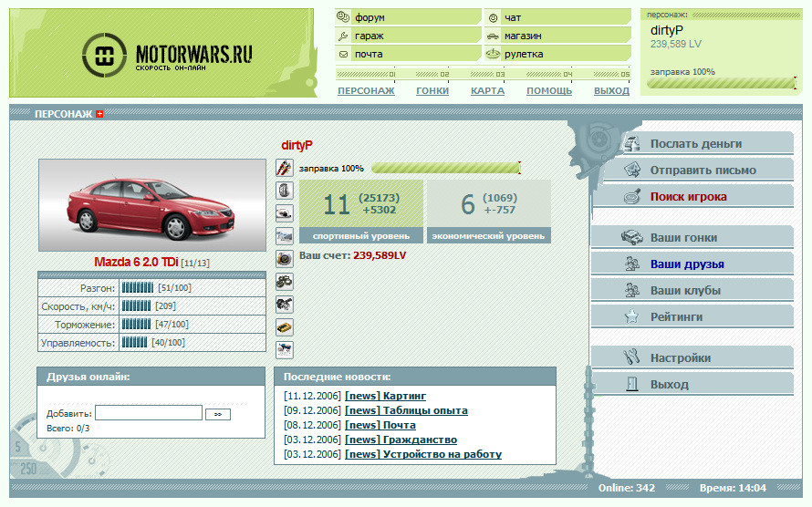Click the Разгон stat bar
812x507 pixels.
(x=137, y=287)
